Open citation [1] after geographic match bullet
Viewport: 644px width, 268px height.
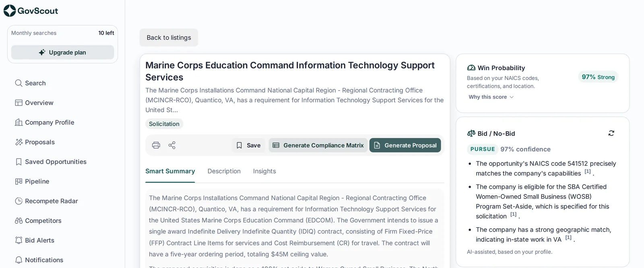pyautogui.click(x=568, y=238)
